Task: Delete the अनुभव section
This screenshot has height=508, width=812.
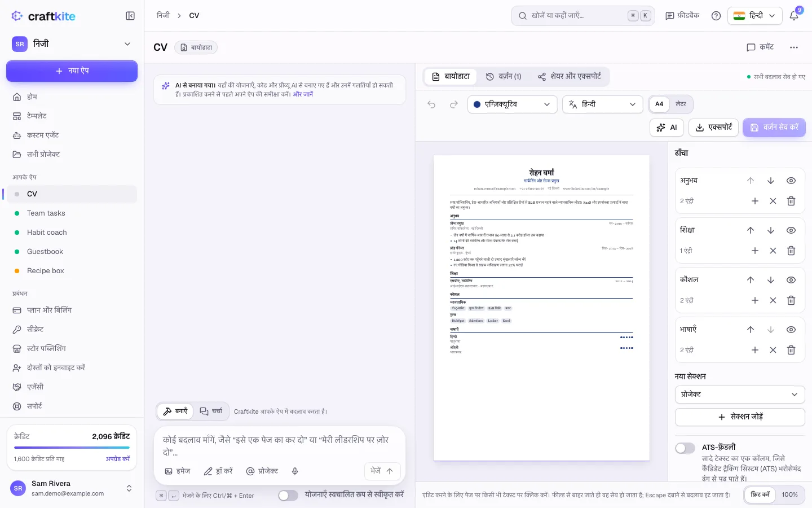Action: (x=791, y=201)
